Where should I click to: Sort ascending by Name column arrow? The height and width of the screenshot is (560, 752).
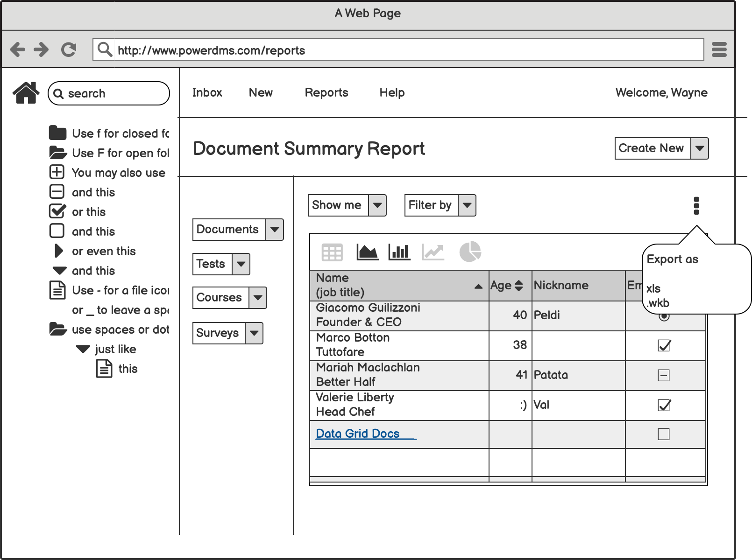478,287
